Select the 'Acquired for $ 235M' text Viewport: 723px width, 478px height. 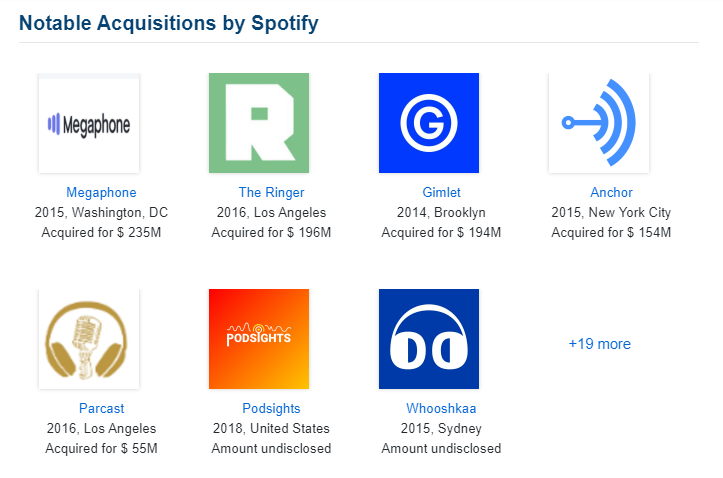(101, 232)
